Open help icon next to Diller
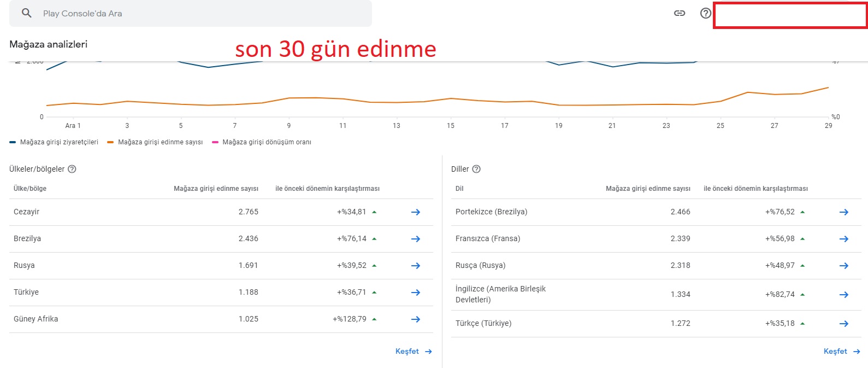 coord(476,169)
